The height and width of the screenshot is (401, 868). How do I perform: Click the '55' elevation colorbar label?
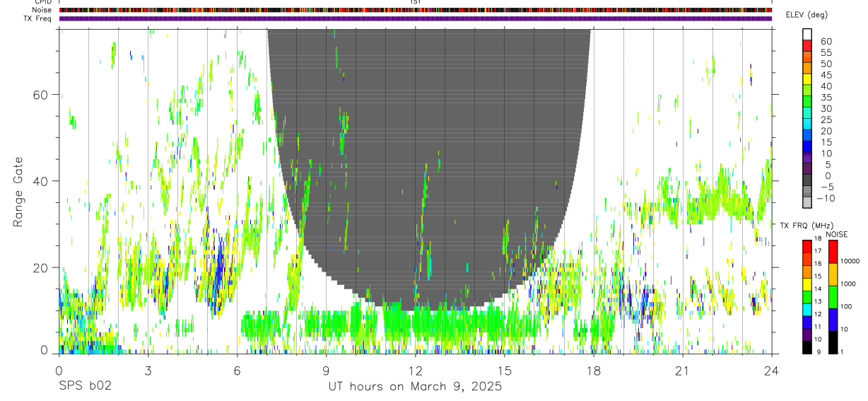[x=826, y=52]
